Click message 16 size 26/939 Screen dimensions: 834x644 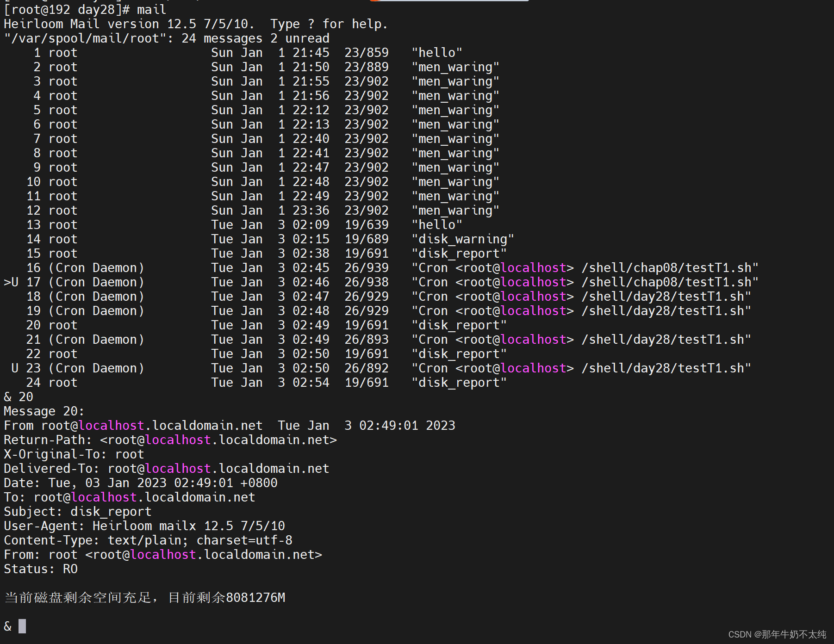pos(367,268)
